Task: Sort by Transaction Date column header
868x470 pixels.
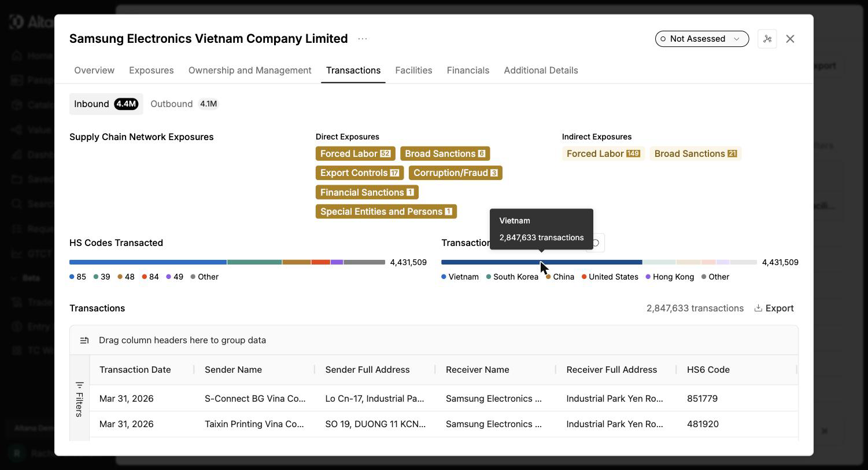Action: pyautogui.click(x=135, y=369)
